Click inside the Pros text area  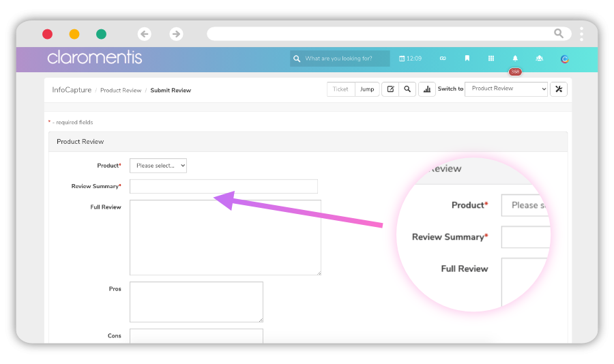pyautogui.click(x=196, y=301)
